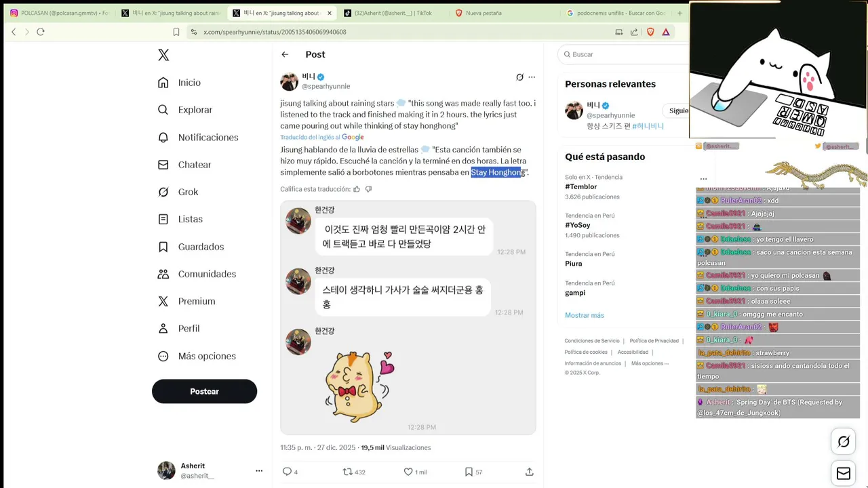Click Política de cookies footer link
This screenshot has height=488, width=868.
tap(586, 352)
